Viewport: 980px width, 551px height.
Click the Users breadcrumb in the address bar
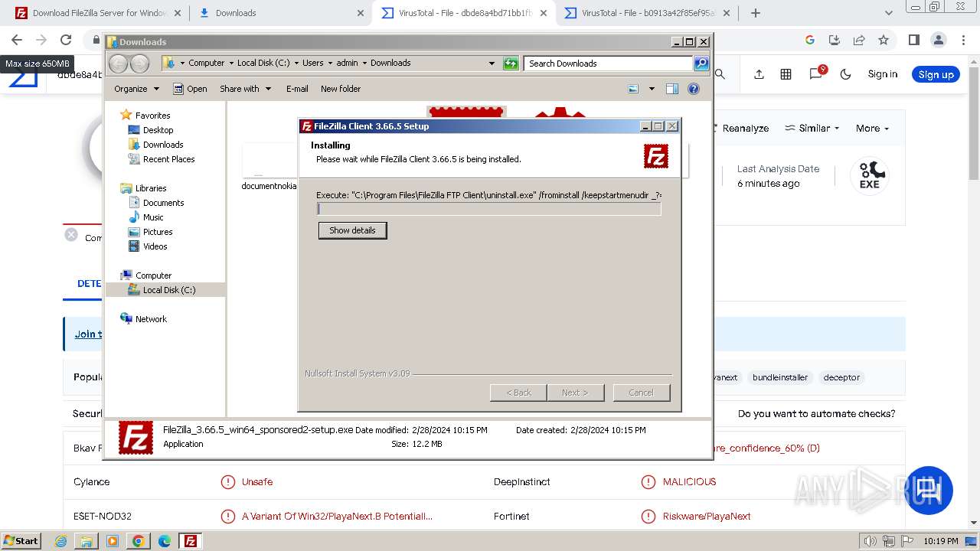(312, 64)
